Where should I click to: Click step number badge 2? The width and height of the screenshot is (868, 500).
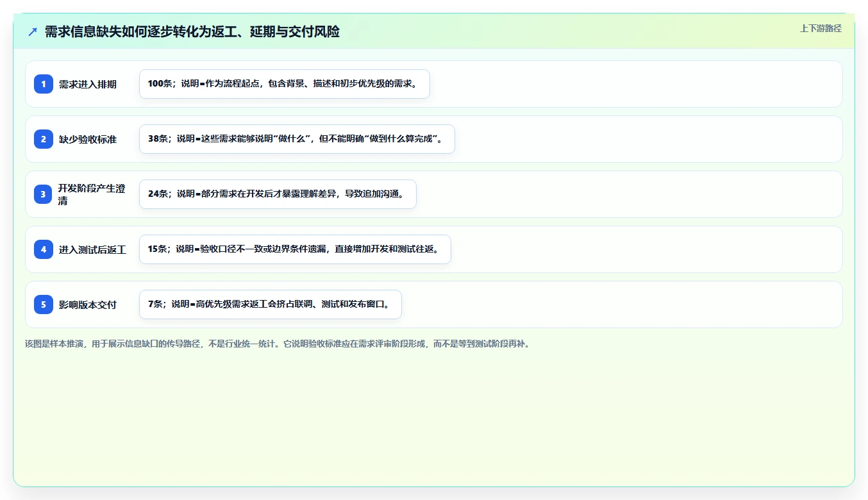(x=44, y=138)
